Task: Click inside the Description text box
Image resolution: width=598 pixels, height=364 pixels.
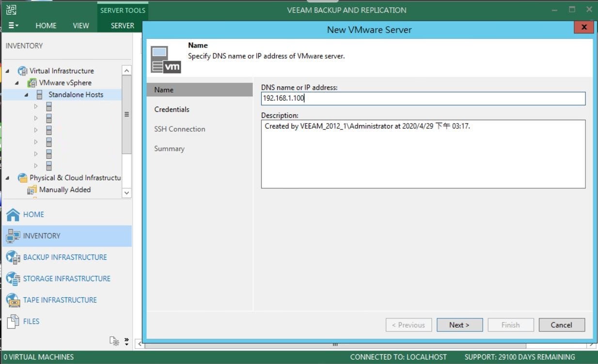Action: click(x=423, y=154)
